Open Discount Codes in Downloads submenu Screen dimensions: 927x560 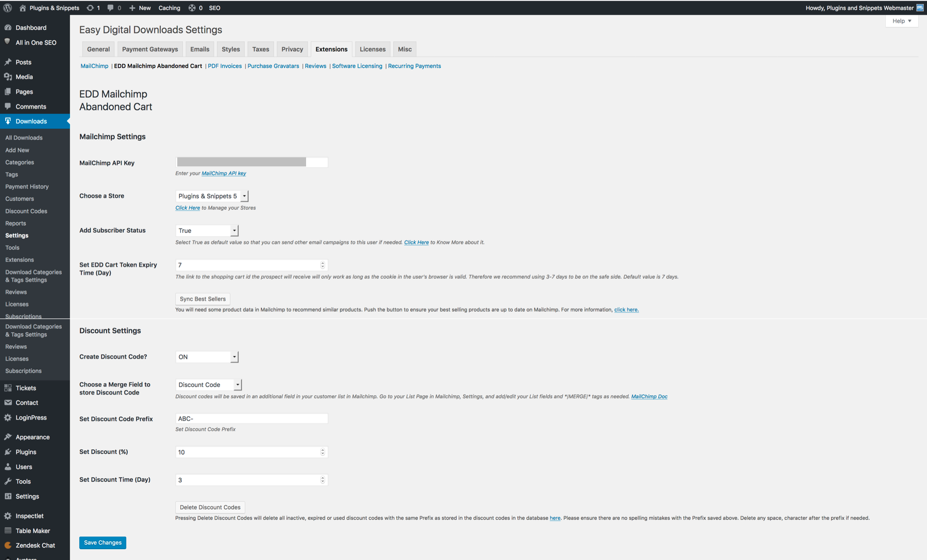pyautogui.click(x=26, y=211)
